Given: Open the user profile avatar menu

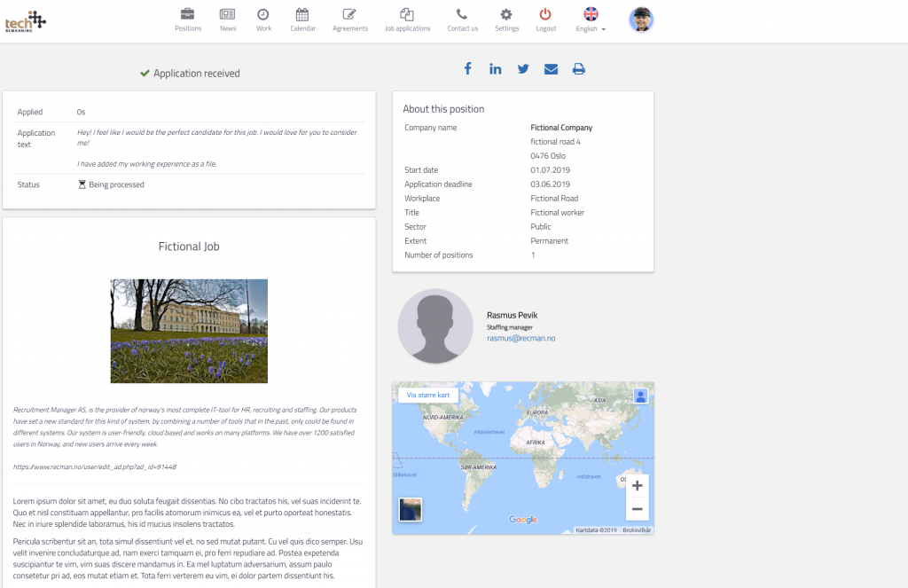Looking at the screenshot, I should 640,20.
